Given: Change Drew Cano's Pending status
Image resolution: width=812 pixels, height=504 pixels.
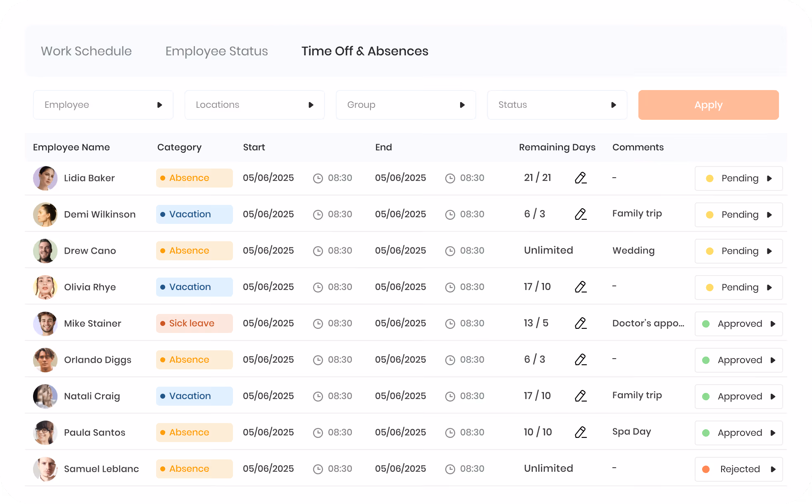Looking at the screenshot, I should (738, 251).
